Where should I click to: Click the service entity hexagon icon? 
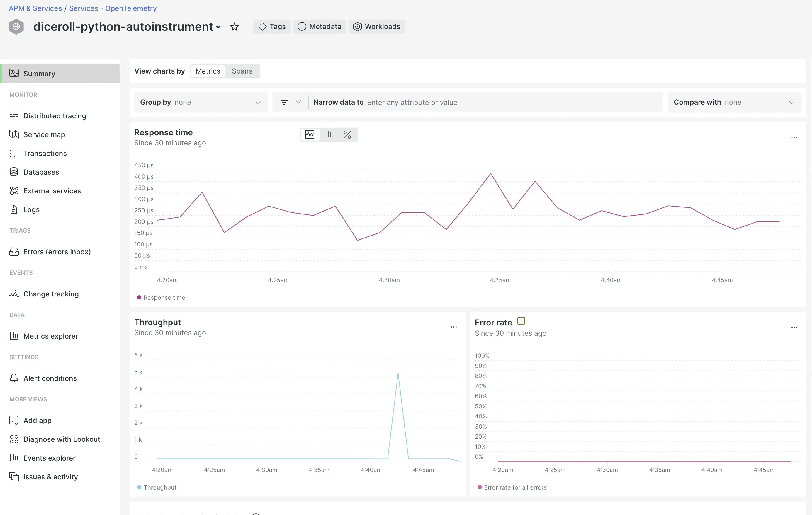(x=16, y=27)
